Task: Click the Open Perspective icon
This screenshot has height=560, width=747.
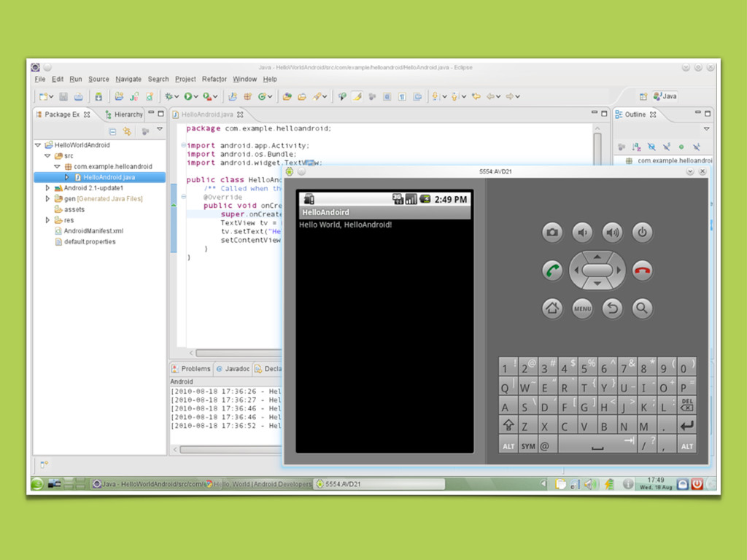Action: pyautogui.click(x=643, y=96)
